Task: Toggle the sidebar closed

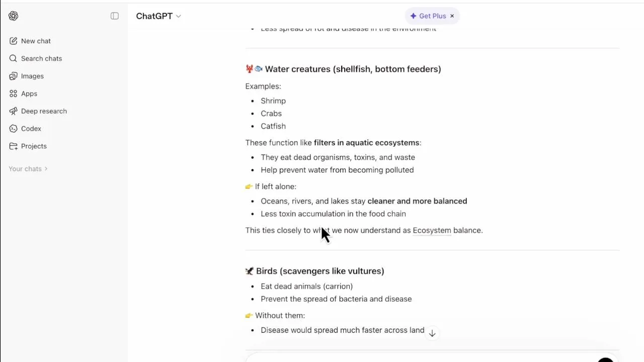Action: (x=115, y=16)
